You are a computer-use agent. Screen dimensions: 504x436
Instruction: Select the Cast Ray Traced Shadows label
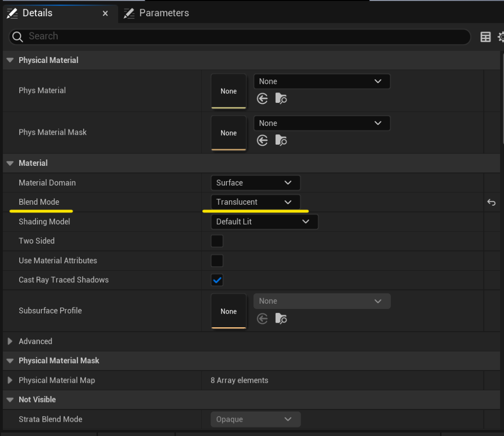pyautogui.click(x=63, y=280)
